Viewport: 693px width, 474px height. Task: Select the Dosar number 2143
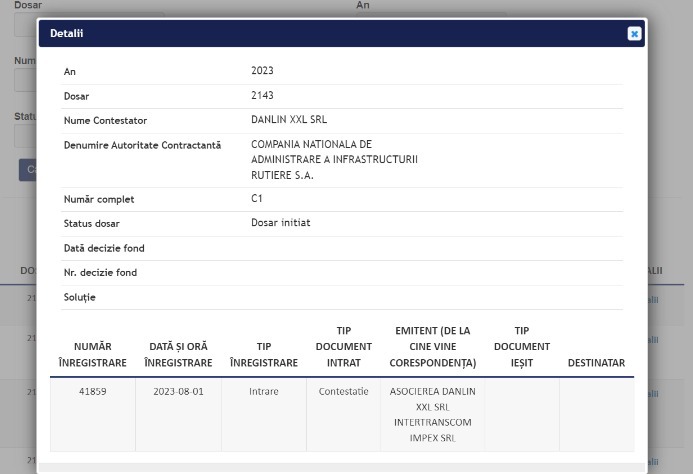tap(262, 96)
